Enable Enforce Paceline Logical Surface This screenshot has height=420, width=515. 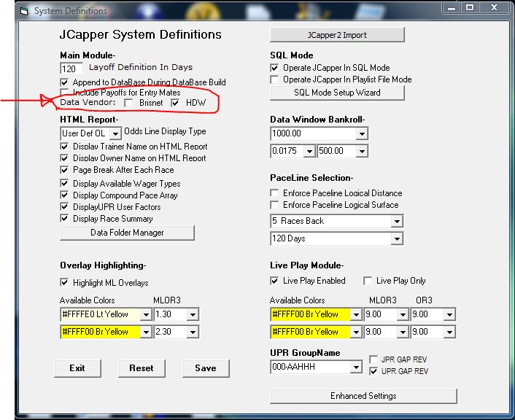274,205
